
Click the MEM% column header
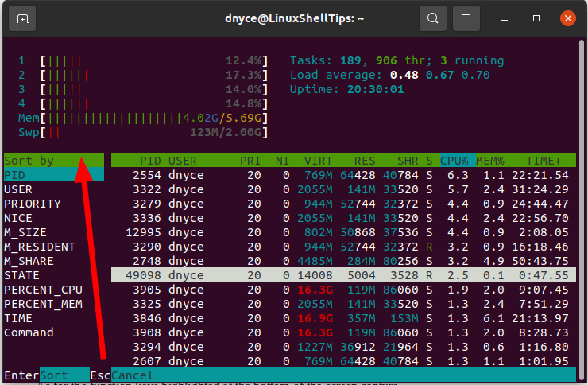pos(490,161)
